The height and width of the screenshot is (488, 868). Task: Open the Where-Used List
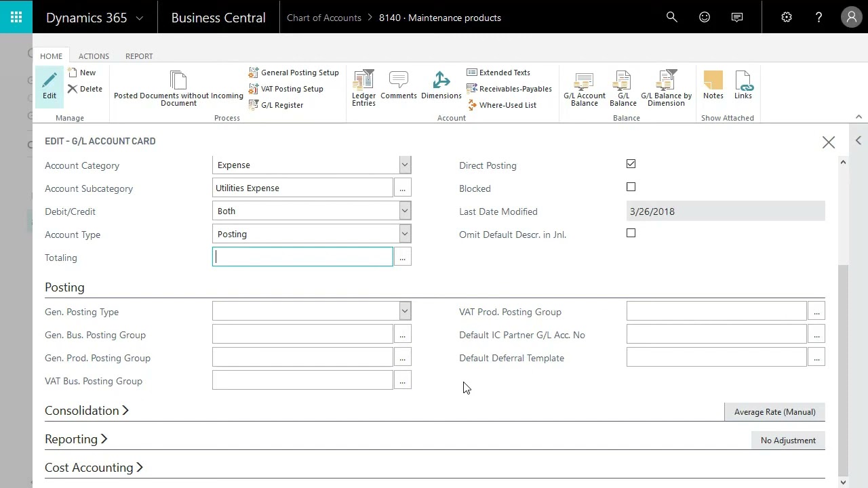tap(502, 105)
